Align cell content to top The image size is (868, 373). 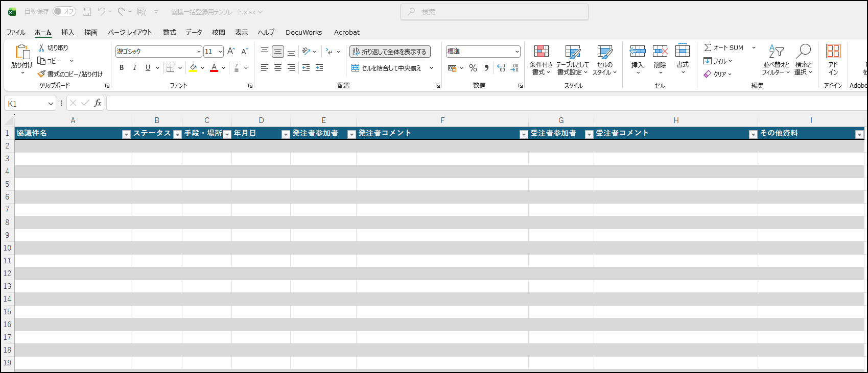point(265,51)
